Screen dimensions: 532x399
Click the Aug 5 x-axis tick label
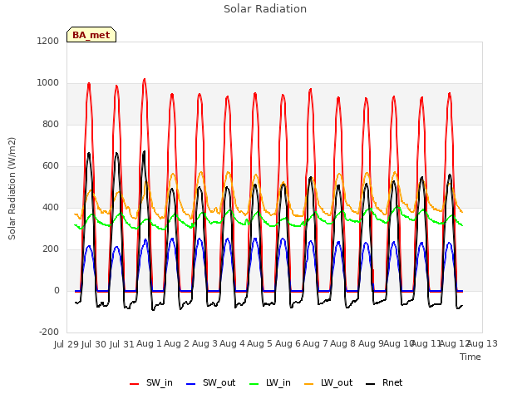click(260, 344)
